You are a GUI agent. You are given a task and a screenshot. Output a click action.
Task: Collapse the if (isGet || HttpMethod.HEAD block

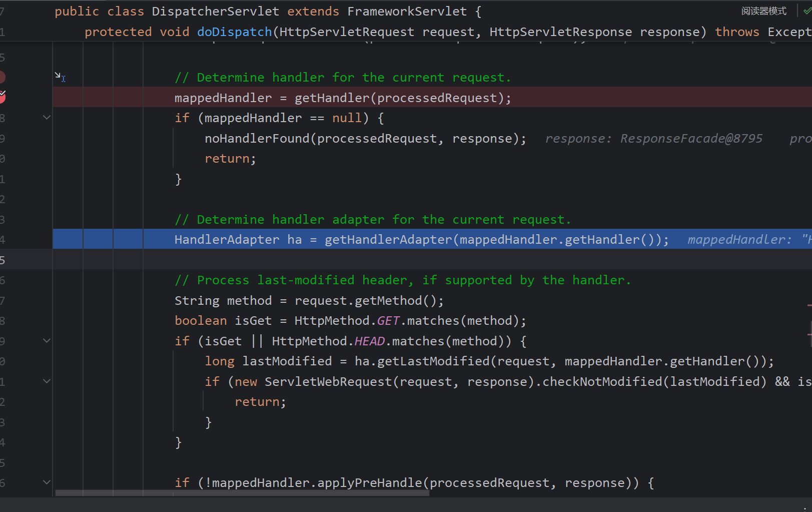pyautogui.click(x=47, y=341)
